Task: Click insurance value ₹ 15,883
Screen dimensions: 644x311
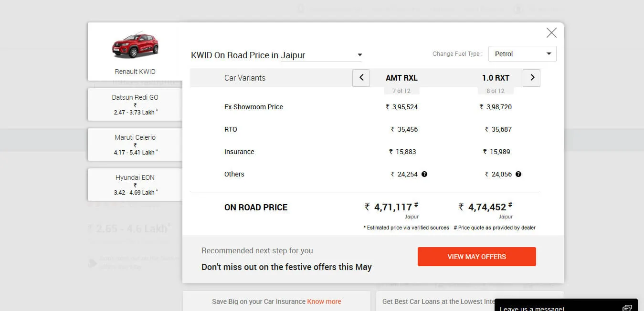Action: (x=402, y=152)
